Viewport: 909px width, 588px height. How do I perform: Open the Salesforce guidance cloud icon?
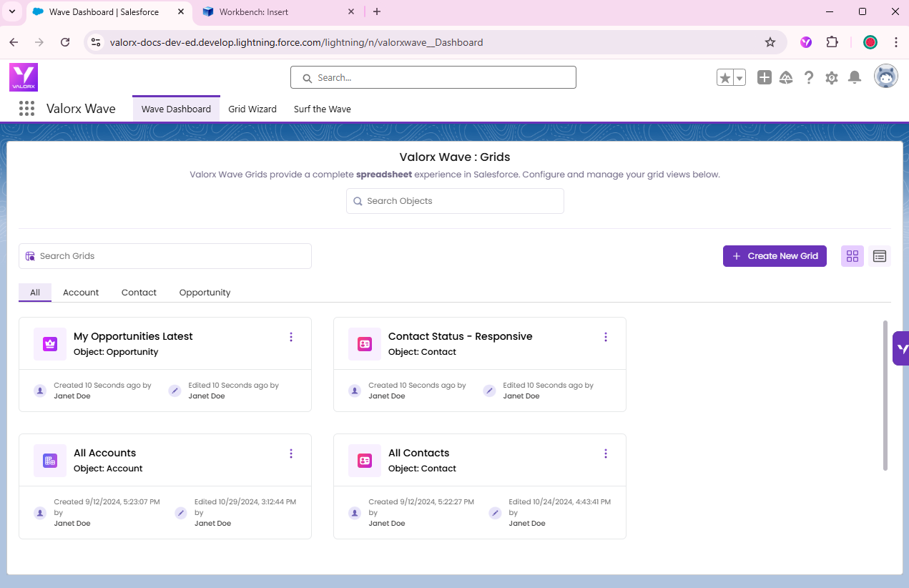pos(786,77)
